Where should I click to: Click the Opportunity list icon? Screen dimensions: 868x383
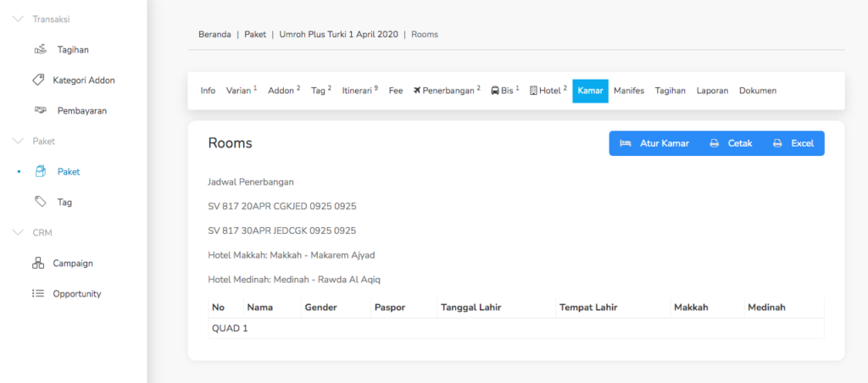(x=38, y=294)
